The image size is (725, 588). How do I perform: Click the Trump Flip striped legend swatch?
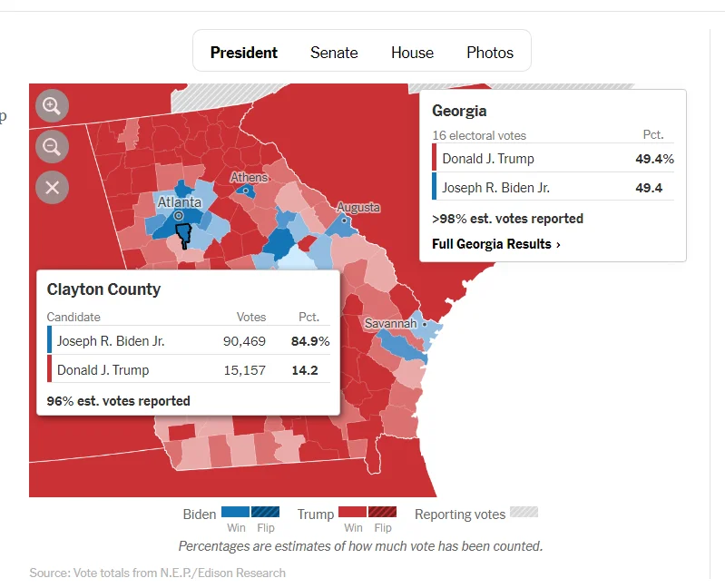tap(383, 513)
